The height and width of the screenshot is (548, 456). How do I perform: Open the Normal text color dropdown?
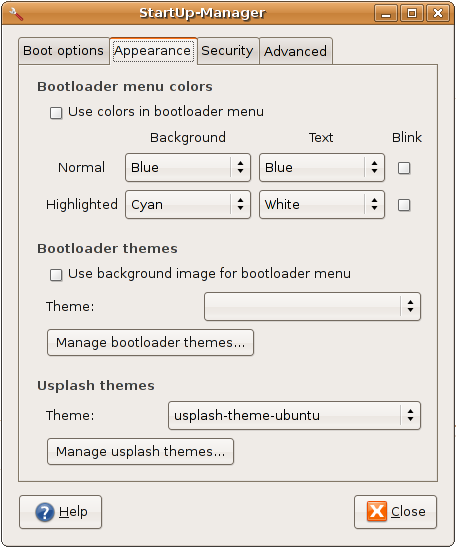[x=322, y=167]
